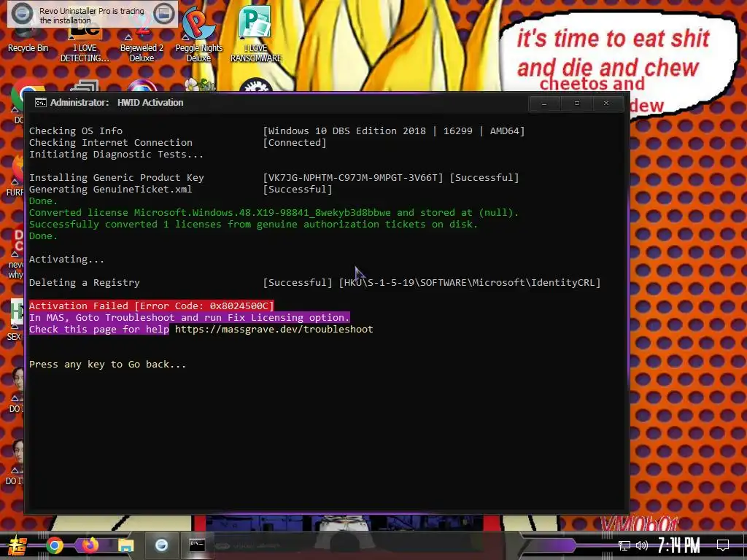Click the 'Fix Licensing option' instruction line
The width and height of the screenshot is (747, 560).
189,318
